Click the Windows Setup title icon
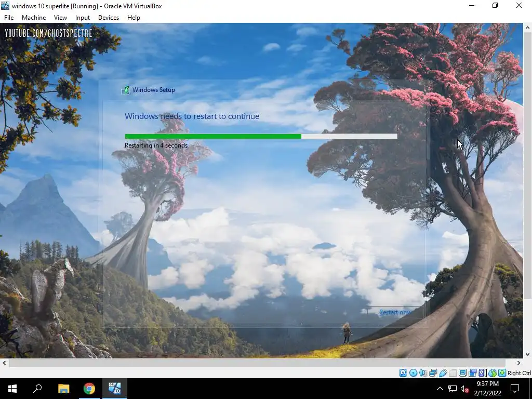Screen dimensions: 532x399 [x=126, y=90]
